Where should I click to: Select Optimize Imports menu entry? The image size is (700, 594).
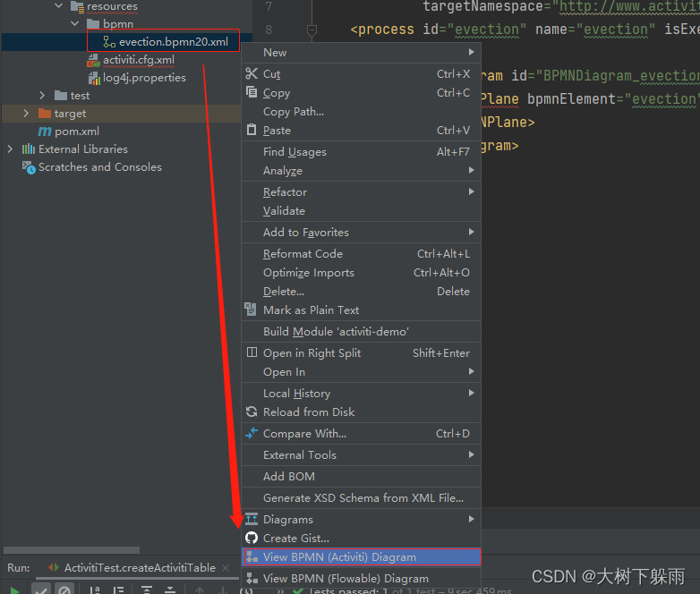pyautogui.click(x=361, y=272)
